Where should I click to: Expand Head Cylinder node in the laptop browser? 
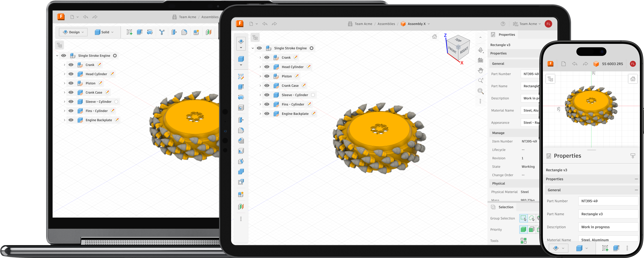[x=65, y=74]
